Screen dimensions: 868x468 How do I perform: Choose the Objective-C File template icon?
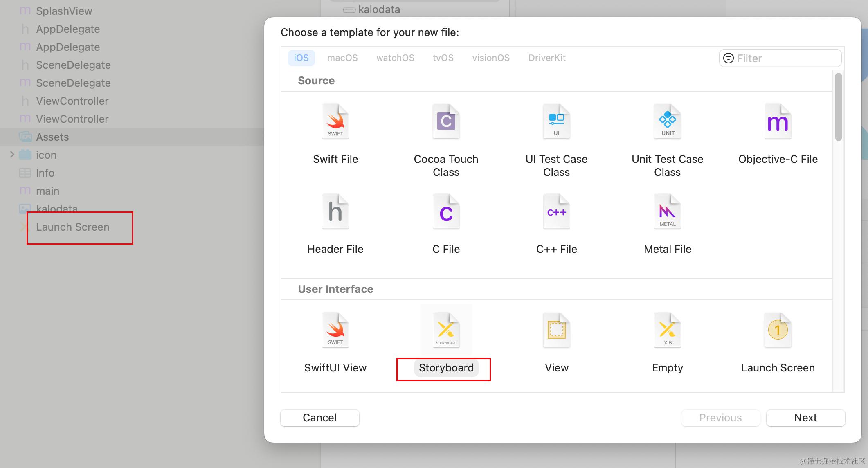click(778, 122)
